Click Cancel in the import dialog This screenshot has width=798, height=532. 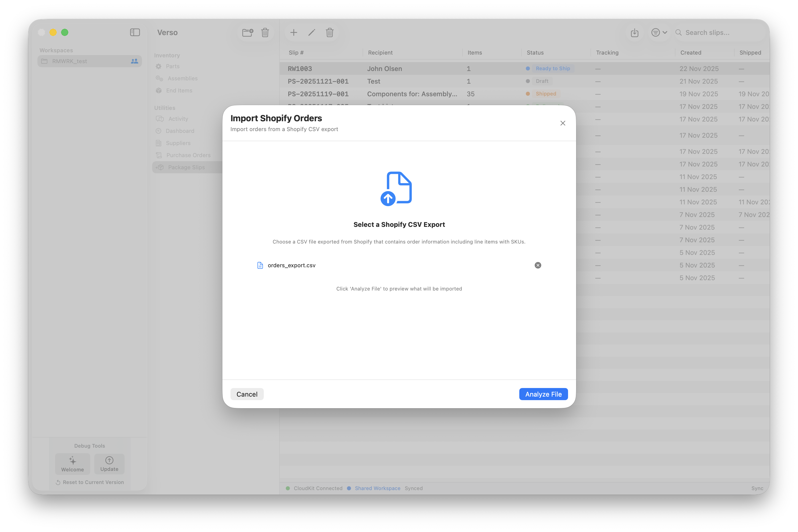tap(247, 394)
